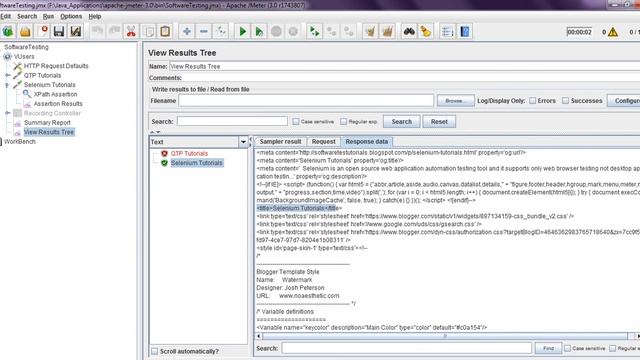This screenshot has width=640, height=360.
Task: Click the response data horizontal scrollbar
Action: [445, 336]
